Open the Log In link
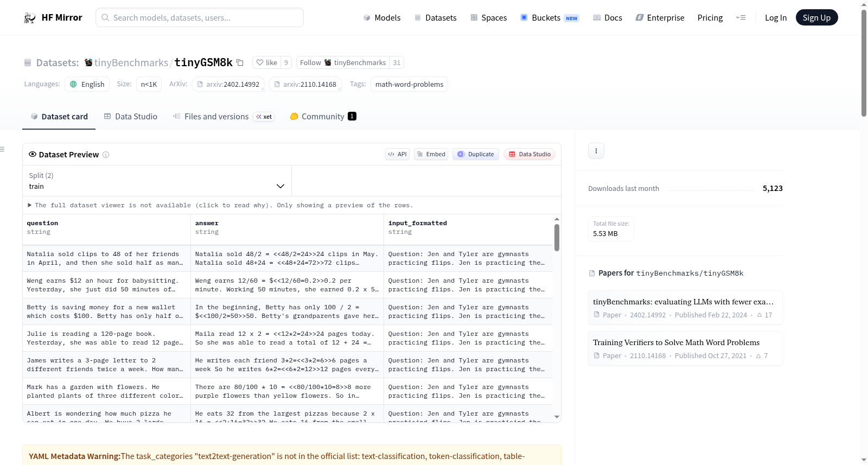The height and width of the screenshot is (465, 868). pos(776,17)
